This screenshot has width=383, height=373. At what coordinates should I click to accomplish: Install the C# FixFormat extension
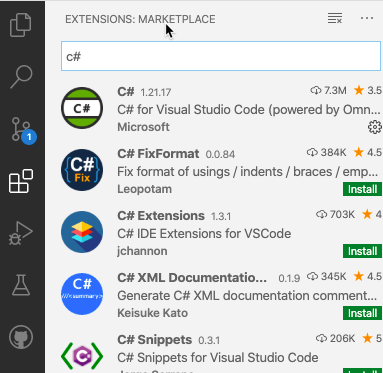(362, 189)
